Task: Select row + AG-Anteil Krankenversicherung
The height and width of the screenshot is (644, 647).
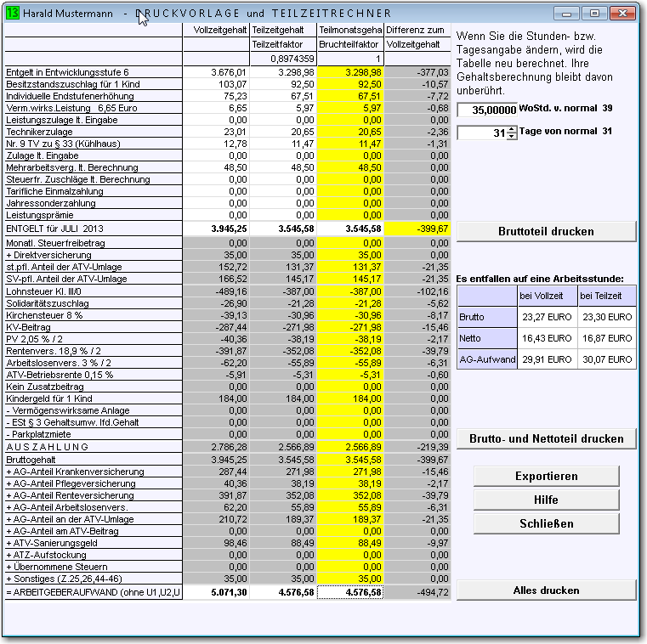Action: (x=94, y=472)
